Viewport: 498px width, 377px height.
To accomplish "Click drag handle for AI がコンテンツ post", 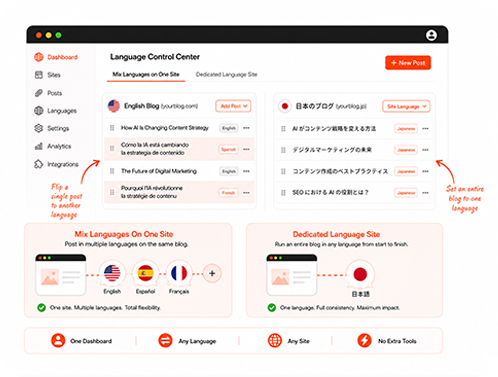I will 283,128.
